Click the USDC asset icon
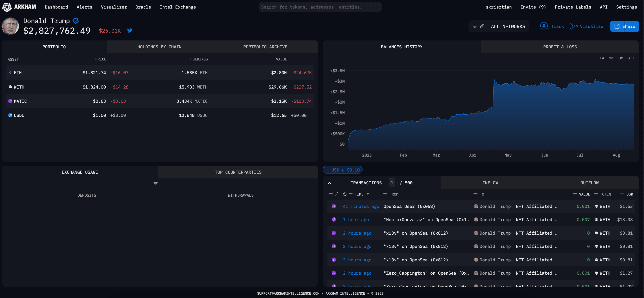Viewport: 644px width, 298px height. pos(10,116)
